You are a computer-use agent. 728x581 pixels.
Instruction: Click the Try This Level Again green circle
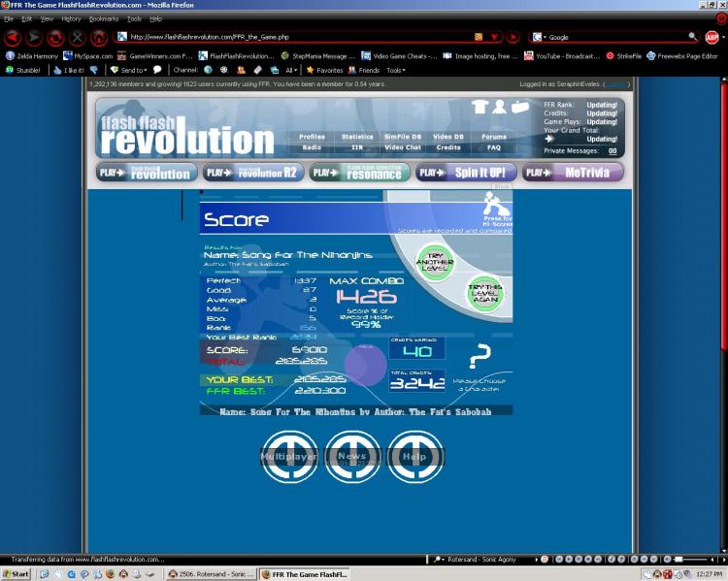(484, 293)
